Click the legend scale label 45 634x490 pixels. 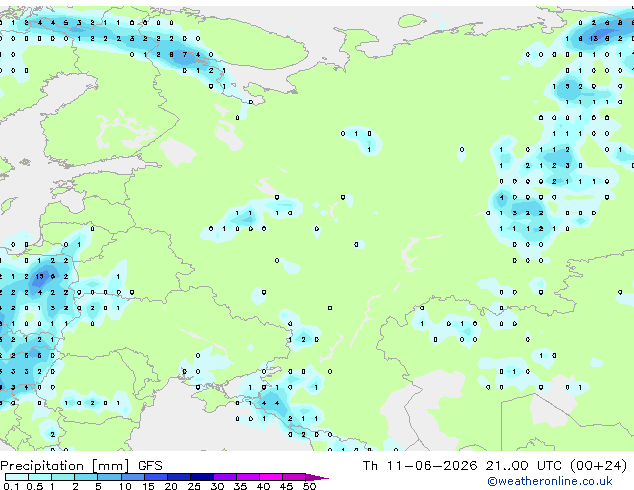point(286,486)
